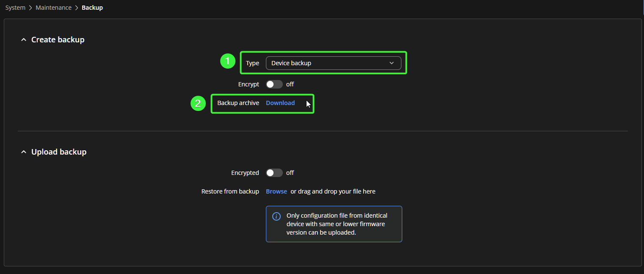Go to System in the breadcrumb

click(15, 8)
